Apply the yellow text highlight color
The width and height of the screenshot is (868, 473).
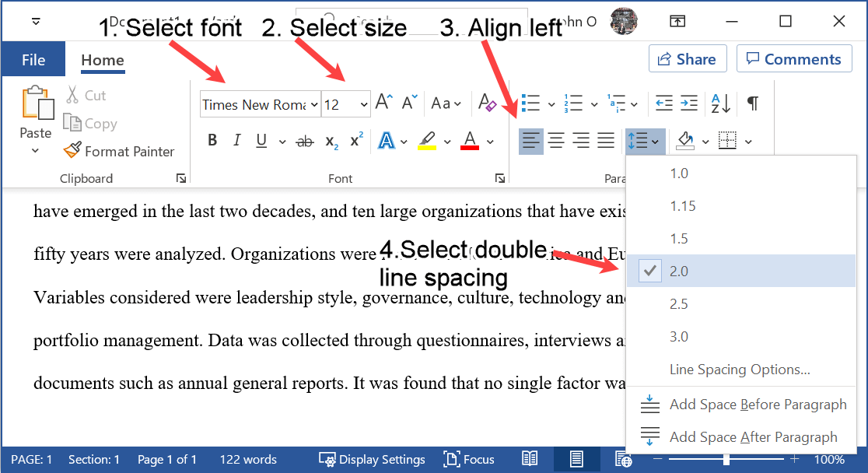[x=427, y=141]
